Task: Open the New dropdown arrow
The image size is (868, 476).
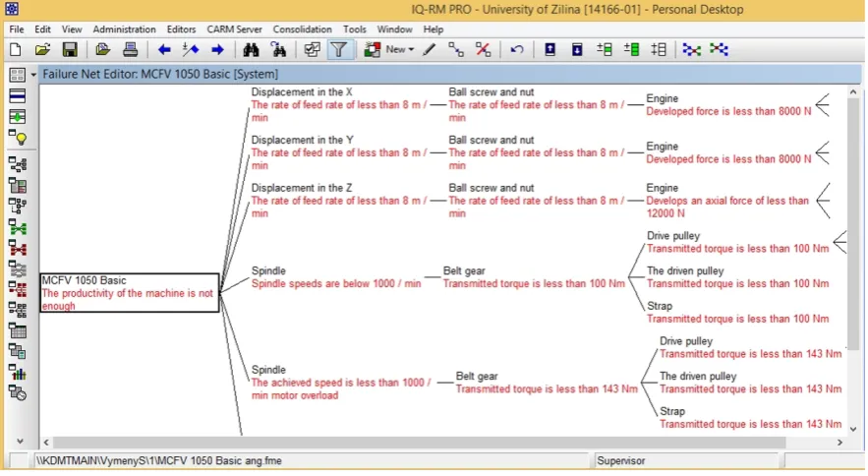Action: tap(411, 50)
